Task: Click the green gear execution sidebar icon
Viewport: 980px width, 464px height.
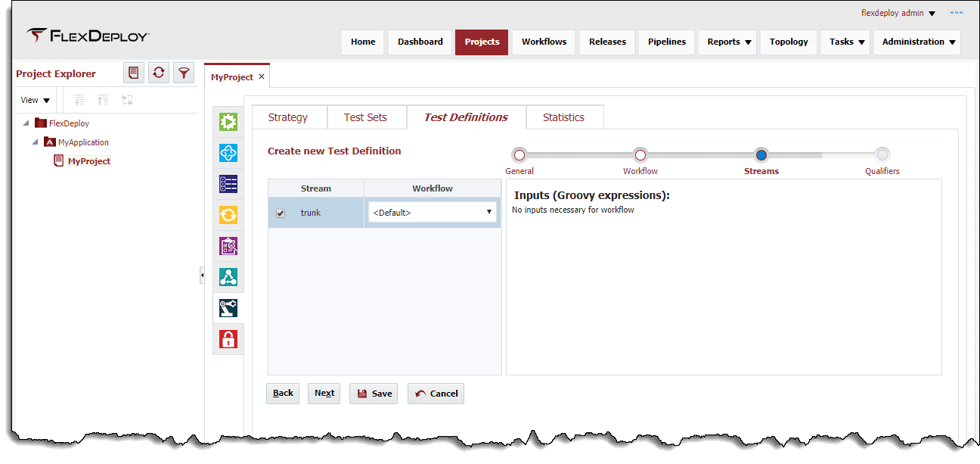Action: 228,122
